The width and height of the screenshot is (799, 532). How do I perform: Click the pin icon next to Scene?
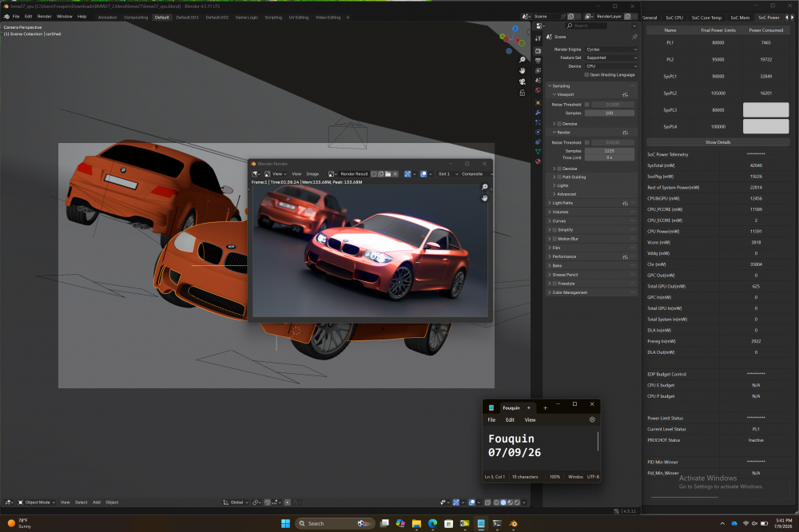[634, 37]
